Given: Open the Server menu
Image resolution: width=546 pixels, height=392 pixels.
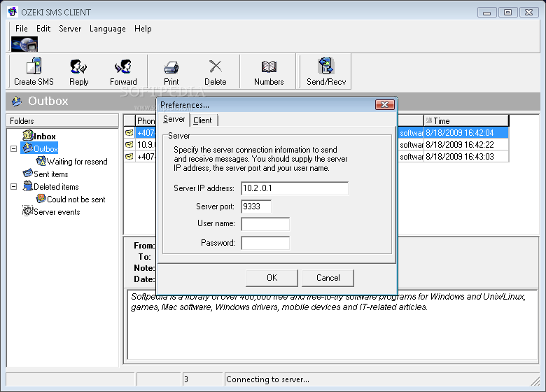Looking at the screenshot, I should (x=70, y=29).
